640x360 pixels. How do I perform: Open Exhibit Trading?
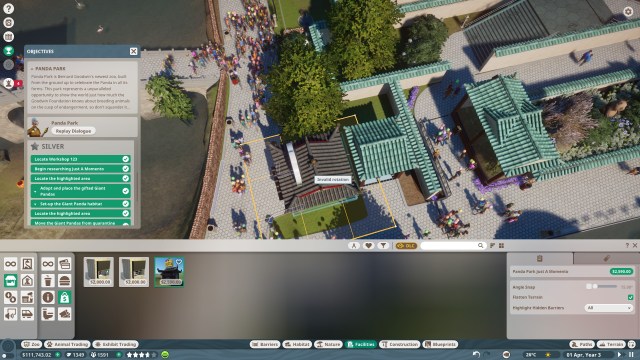pyautogui.click(x=116, y=344)
